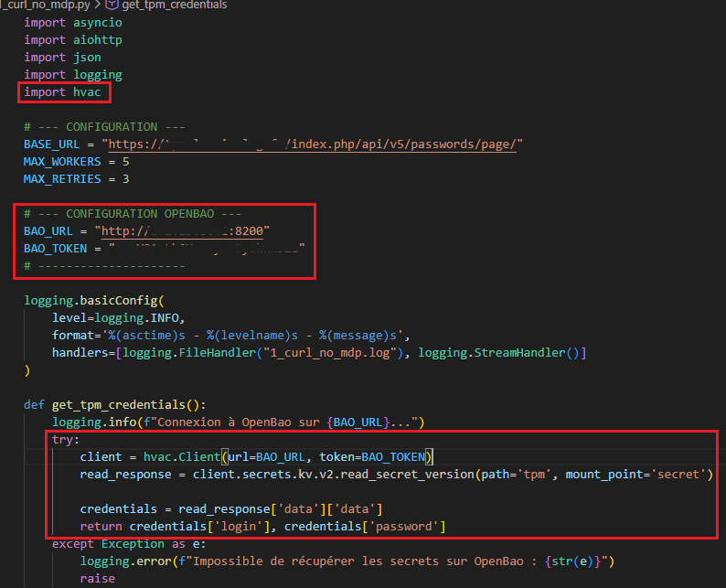Screen dimensions: 726x588
Task: Click the aiohttp module name
Action: tap(97, 40)
